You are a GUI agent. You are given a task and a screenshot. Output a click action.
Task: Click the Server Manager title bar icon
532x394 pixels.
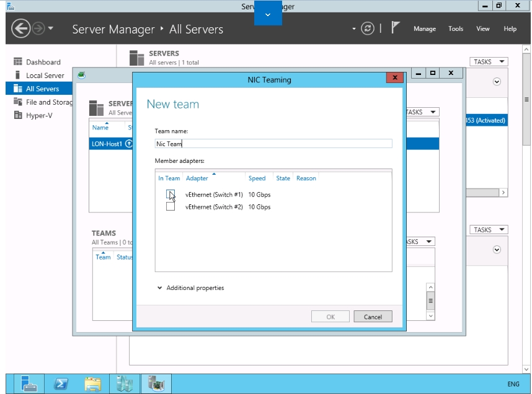pos(11,6)
